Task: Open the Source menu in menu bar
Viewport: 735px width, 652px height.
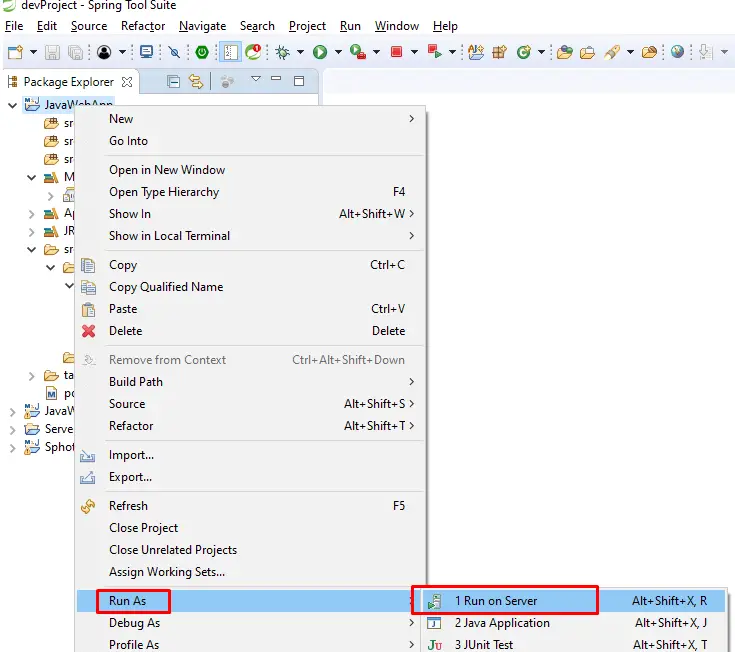Action: pos(89,26)
